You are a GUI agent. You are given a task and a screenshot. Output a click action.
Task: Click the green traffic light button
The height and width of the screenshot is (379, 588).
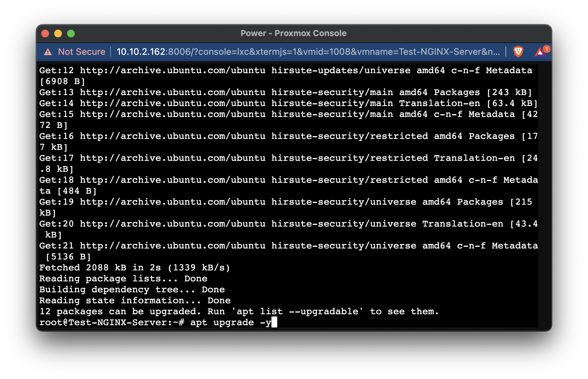pos(71,34)
